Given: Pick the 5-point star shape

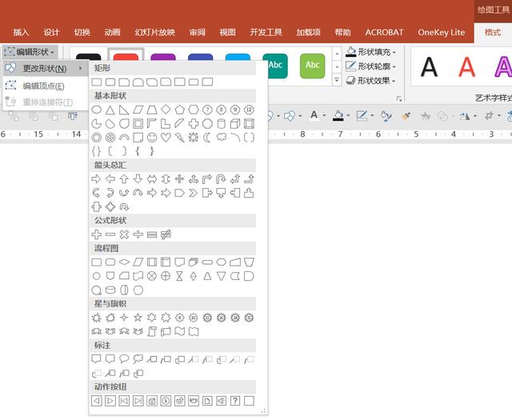Looking at the screenshot, I should tap(138, 318).
